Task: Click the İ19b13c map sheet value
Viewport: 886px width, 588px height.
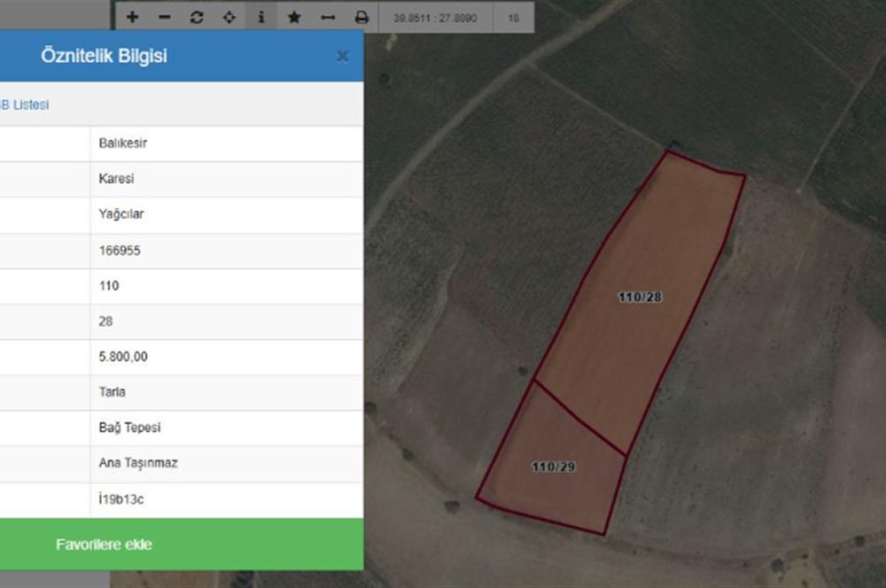Action: point(121,499)
